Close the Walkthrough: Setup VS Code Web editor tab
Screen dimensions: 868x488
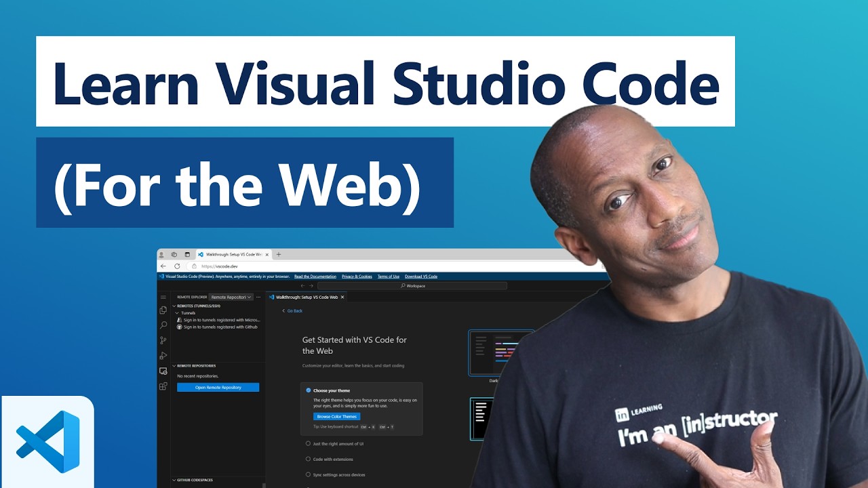(x=342, y=297)
